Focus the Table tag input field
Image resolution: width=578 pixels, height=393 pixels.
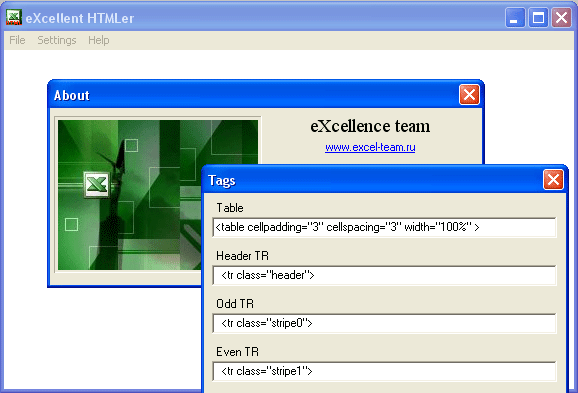click(384, 227)
